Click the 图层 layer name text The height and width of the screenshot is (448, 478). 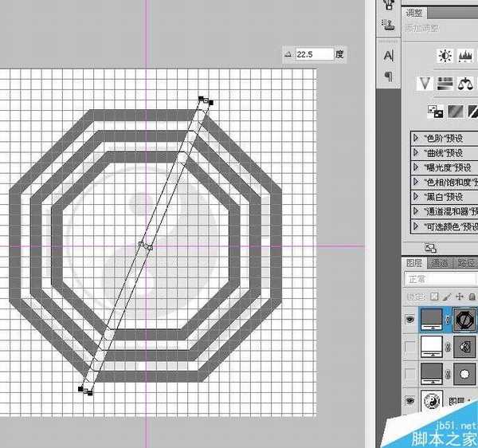tap(456, 401)
